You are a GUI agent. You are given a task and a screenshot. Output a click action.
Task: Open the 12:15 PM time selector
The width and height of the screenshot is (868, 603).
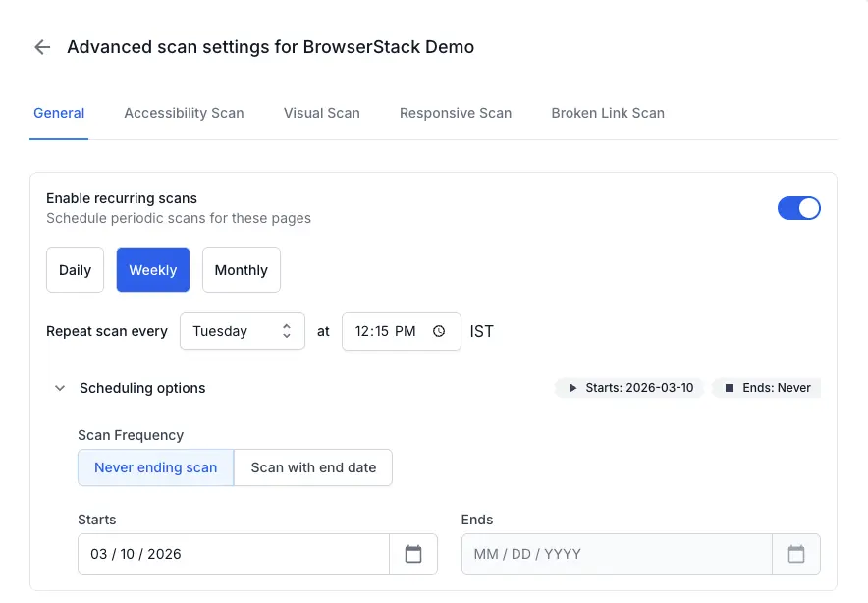point(384,331)
